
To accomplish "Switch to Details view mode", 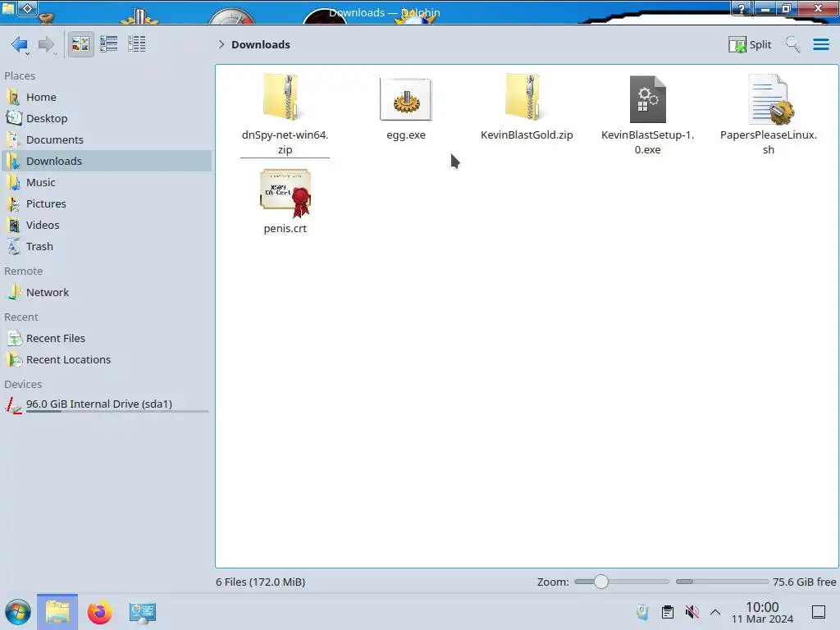I will (x=137, y=44).
